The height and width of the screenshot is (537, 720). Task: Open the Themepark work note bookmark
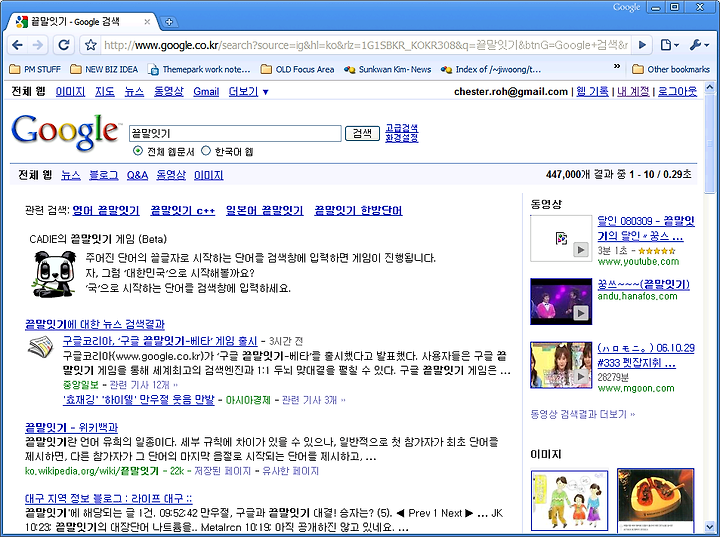tap(199, 69)
